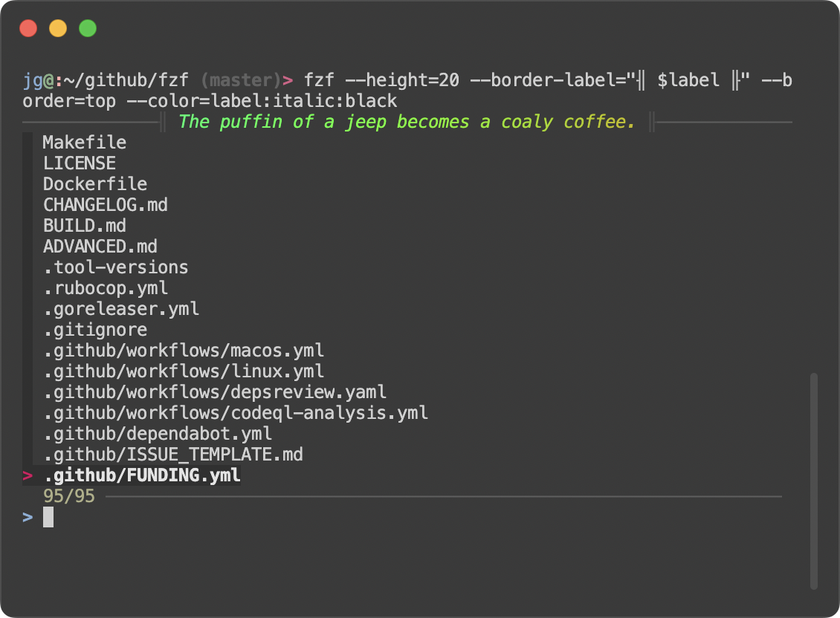Screen dimensions: 840x618
Task: Click the green zoom traffic-light button
Action: pyautogui.click(x=87, y=27)
